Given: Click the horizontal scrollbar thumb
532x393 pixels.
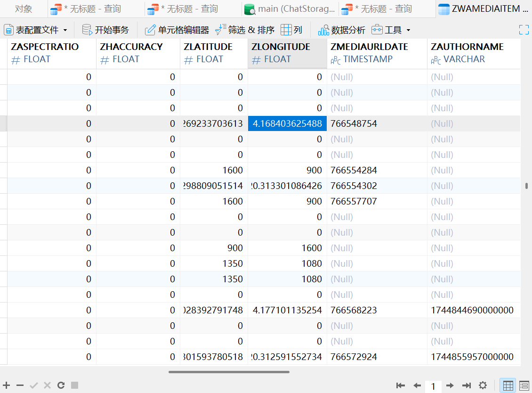Looking at the screenshot, I should click(x=229, y=372).
